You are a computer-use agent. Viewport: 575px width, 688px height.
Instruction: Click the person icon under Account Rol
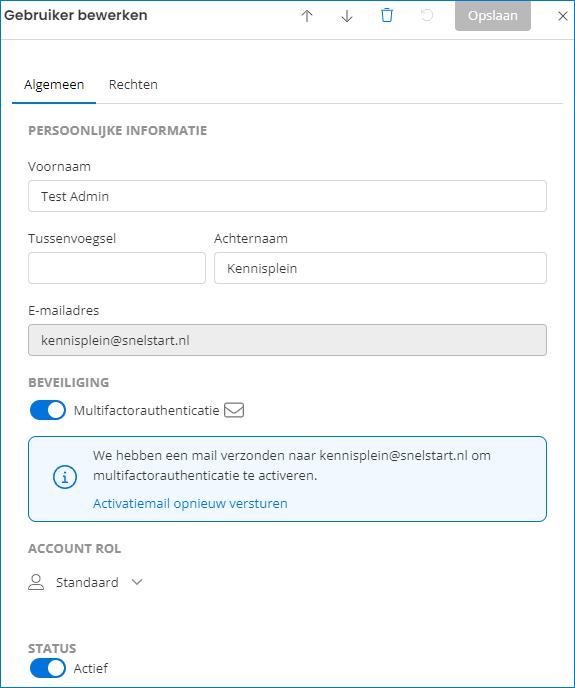coord(36,582)
